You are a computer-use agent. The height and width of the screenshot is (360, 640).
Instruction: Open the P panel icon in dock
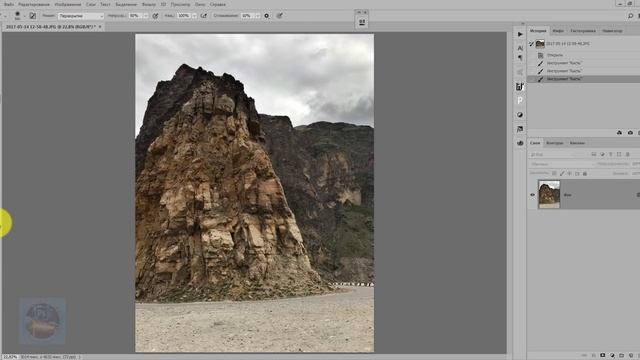point(520,100)
